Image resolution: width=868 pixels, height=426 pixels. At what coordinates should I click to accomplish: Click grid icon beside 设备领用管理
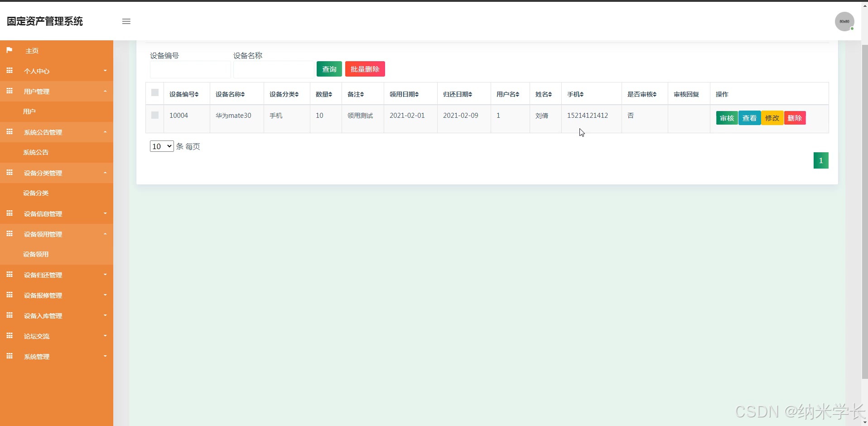point(10,234)
